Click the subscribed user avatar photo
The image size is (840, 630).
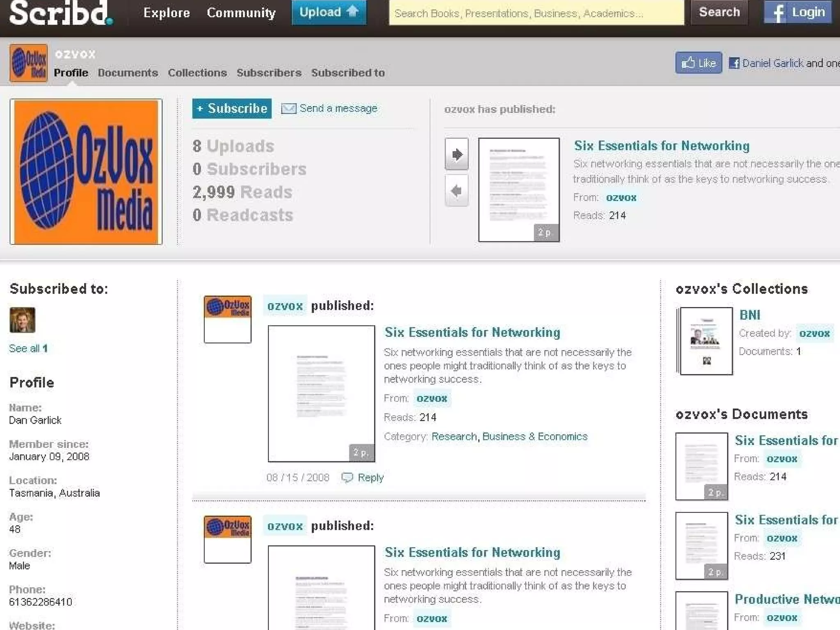click(23, 320)
